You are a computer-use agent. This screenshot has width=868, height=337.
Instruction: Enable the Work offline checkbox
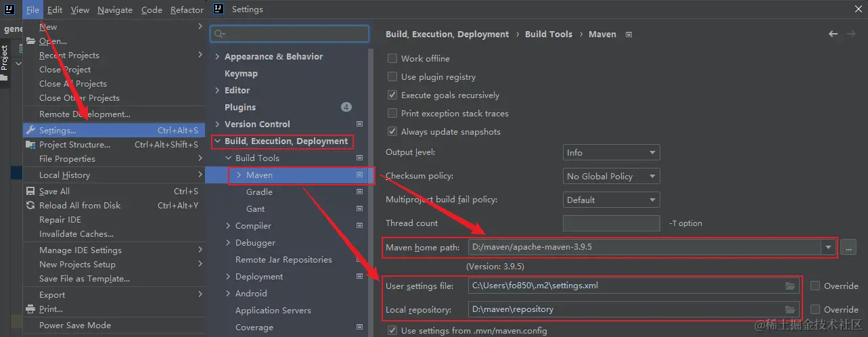tap(392, 59)
